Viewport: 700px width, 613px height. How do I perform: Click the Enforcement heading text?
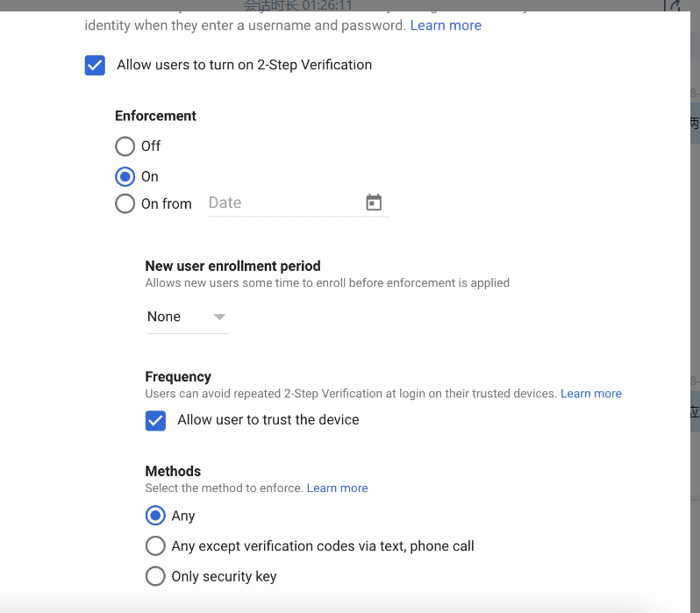tap(155, 116)
